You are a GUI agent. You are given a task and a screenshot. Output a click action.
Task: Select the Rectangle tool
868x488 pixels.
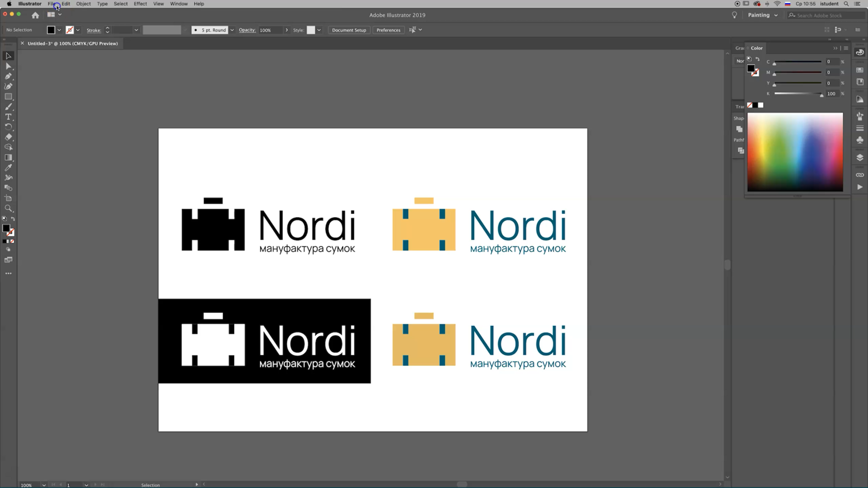(8, 97)
